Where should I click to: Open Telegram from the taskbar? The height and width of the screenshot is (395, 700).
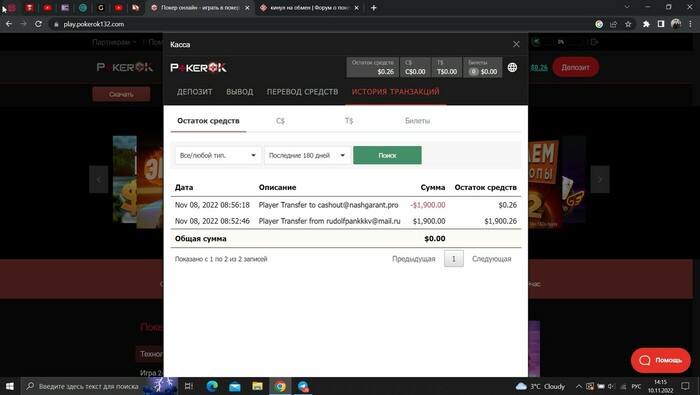click(x=303, y=386)
